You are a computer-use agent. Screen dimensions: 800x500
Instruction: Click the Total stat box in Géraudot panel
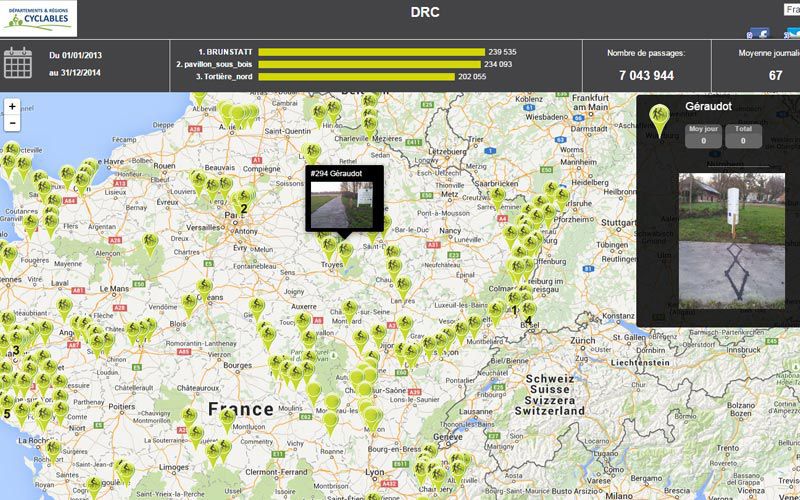click(x=742, y=136)
